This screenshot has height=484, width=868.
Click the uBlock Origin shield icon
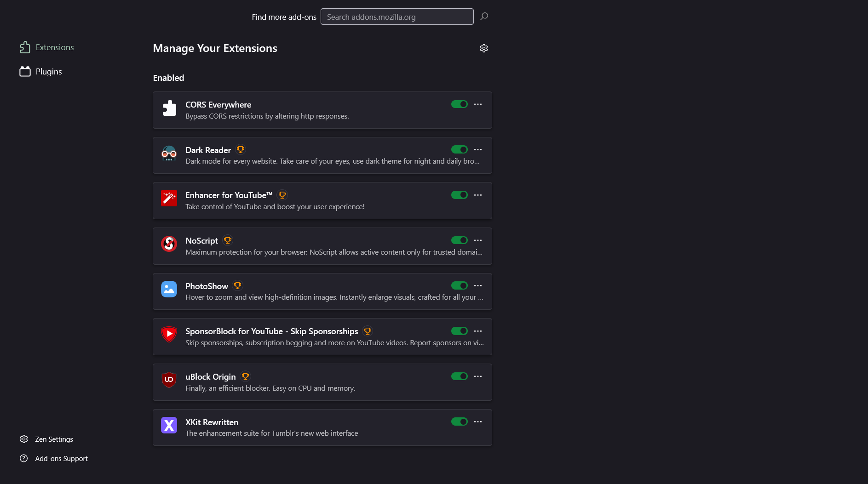pos(169,380)
